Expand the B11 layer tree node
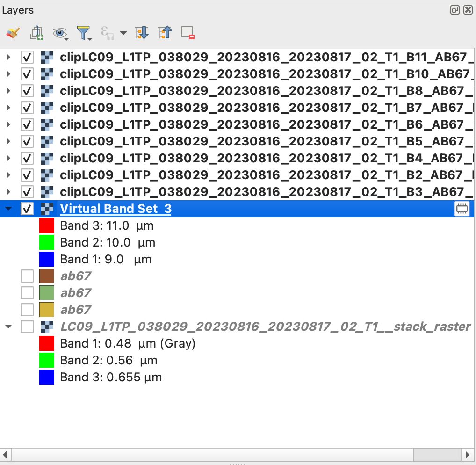 pos(8,57)
